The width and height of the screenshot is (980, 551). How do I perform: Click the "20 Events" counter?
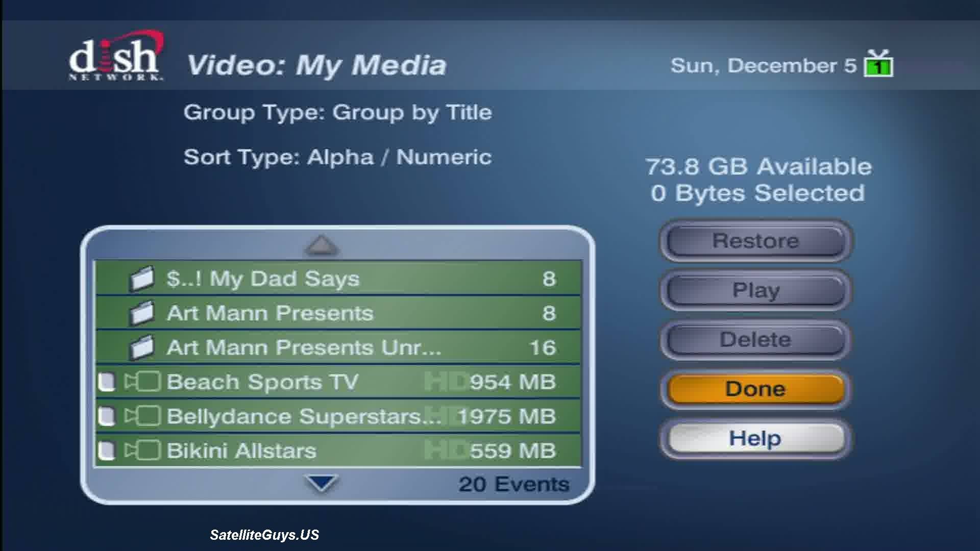513,484
